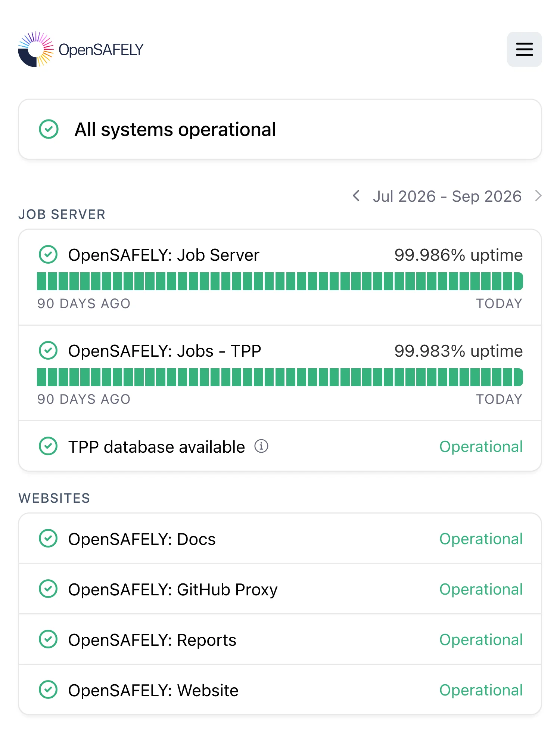The image size is (560, 747).
Task: Click the OpenSAFELY logo
Action: tap(81, 49)
